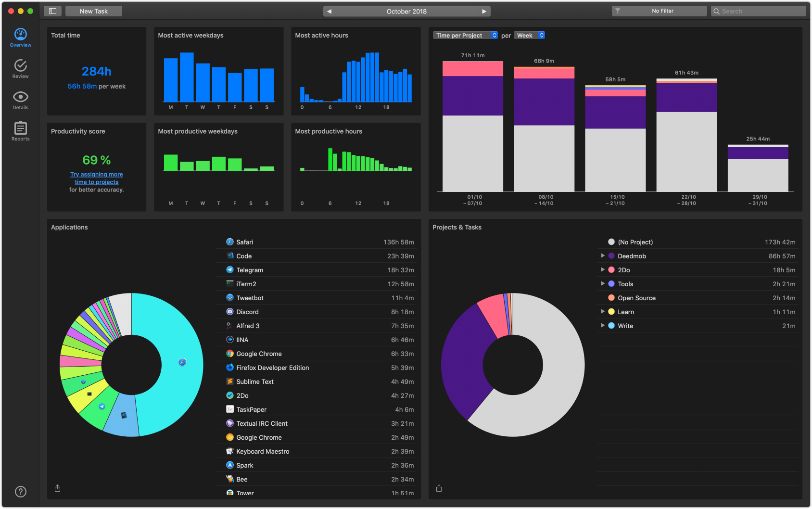The width and height of the screenshot is (812, 509).
Task: Click the (No Project) grey color dot
Action: pos(611,242)
